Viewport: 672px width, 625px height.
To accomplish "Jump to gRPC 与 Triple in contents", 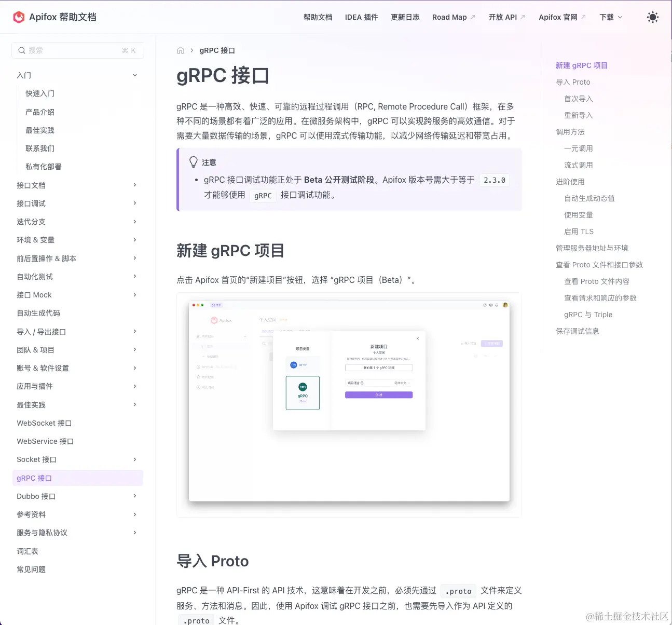I will point(588,315).
